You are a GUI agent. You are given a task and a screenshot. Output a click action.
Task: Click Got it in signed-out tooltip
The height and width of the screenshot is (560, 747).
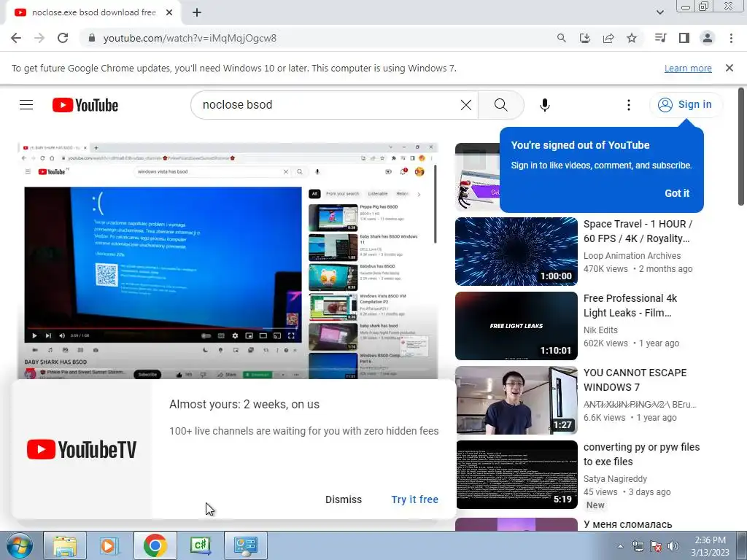point(677,192)
